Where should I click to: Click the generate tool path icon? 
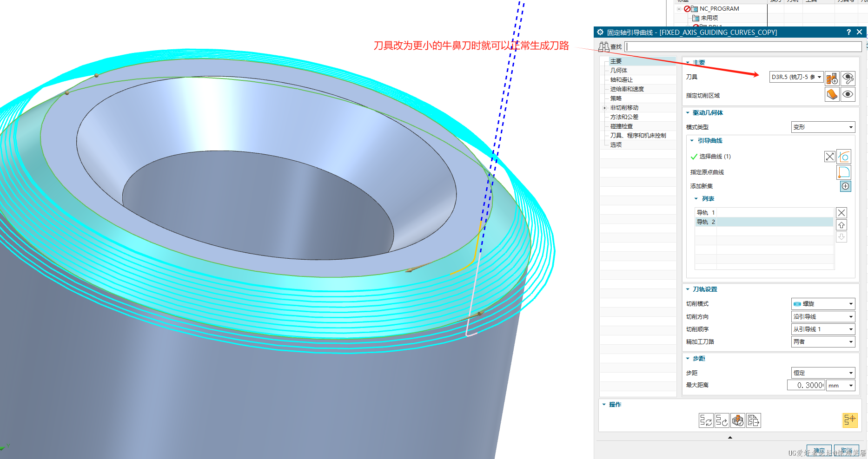706,420
